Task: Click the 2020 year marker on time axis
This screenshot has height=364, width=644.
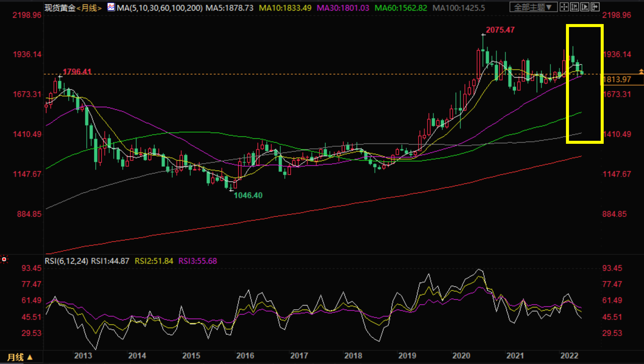Action: click(x=461, y=355)
